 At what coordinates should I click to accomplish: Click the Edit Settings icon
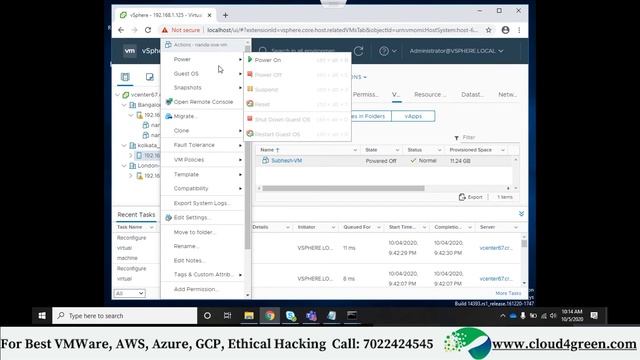[169, 218]
